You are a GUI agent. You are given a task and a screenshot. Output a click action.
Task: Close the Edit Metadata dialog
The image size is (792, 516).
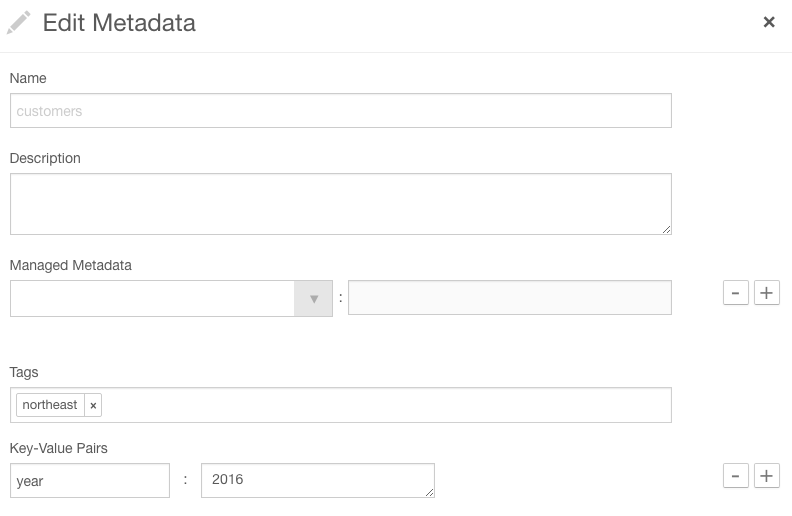(x=769, y=22)
